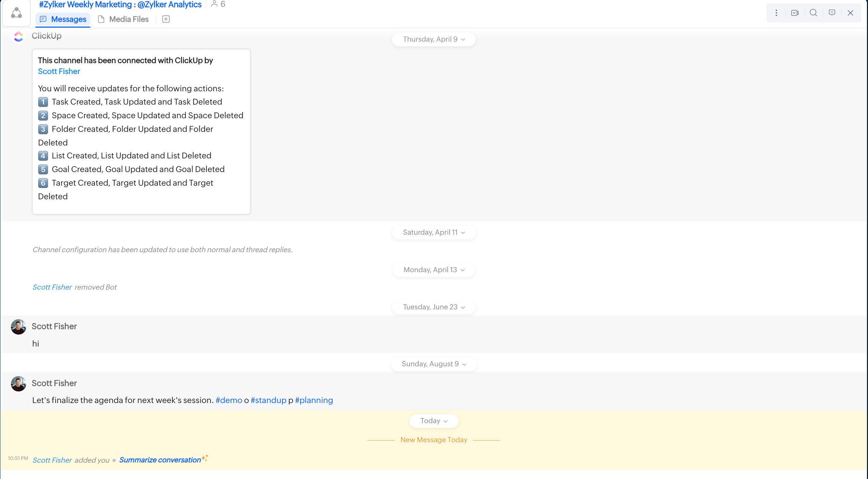Switch to the Media Files tab
Viewport: 868px width, 479px height.
point(123,19)
